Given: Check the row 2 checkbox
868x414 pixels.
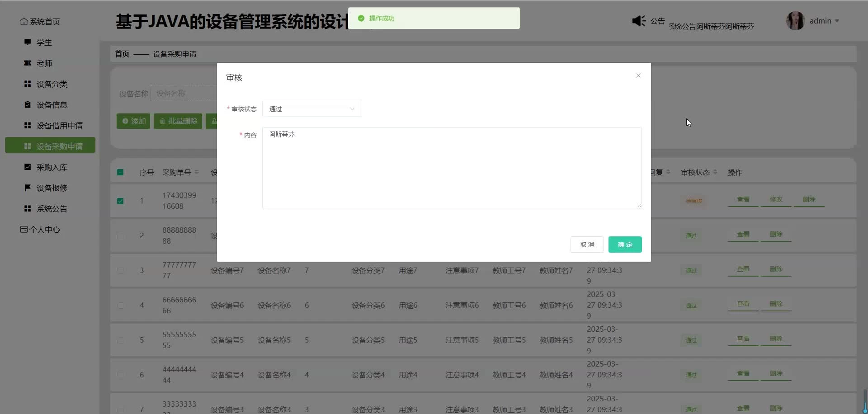Looking at the screenshot, I should pyautogui.click(x=120, y=235).
